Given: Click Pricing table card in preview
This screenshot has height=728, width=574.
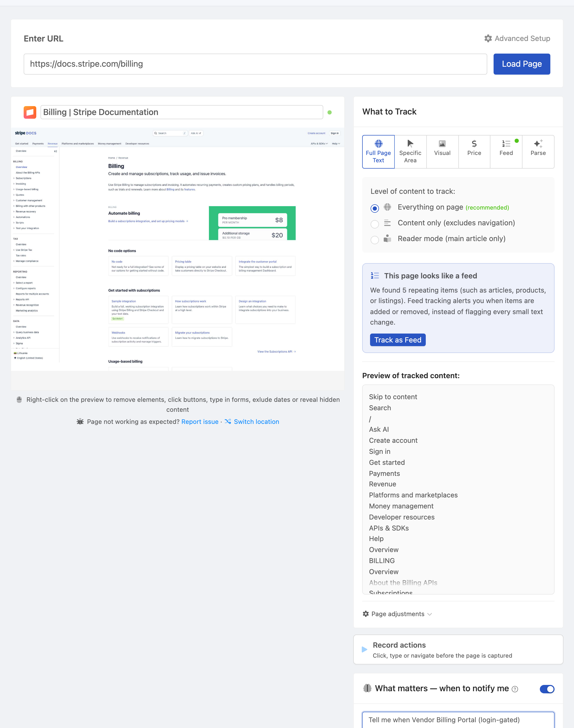Looking at the screenshot, I should [x=202, y=266].
